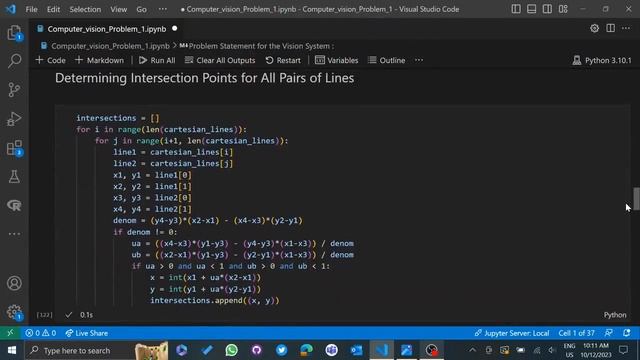Viewport: 640px width, 360px height.
Task: Click the line intersections = []
Action: (118, 118)
